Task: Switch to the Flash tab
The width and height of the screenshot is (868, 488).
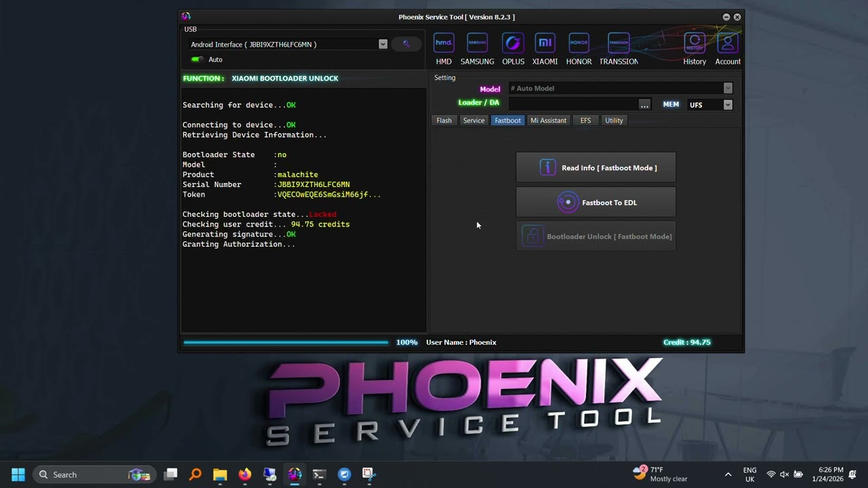Action: (x=444, y=121)
